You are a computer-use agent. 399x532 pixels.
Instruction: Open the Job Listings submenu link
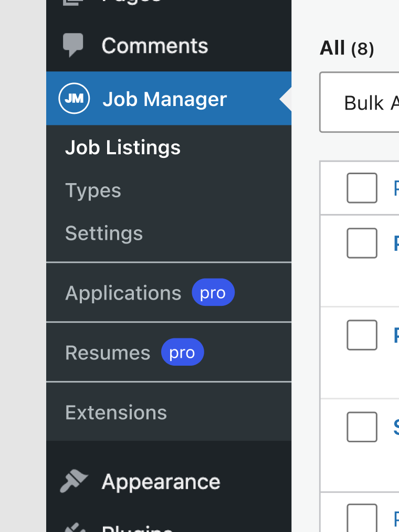pos(122,147)
